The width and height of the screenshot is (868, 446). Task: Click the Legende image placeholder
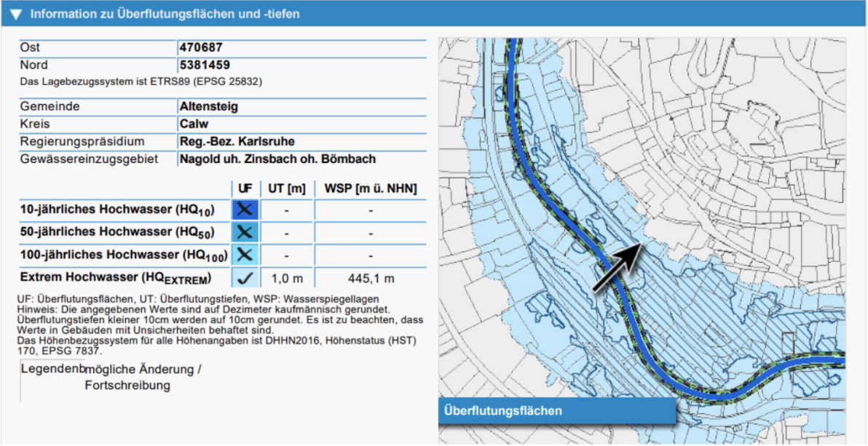click(x=51, y=370)
